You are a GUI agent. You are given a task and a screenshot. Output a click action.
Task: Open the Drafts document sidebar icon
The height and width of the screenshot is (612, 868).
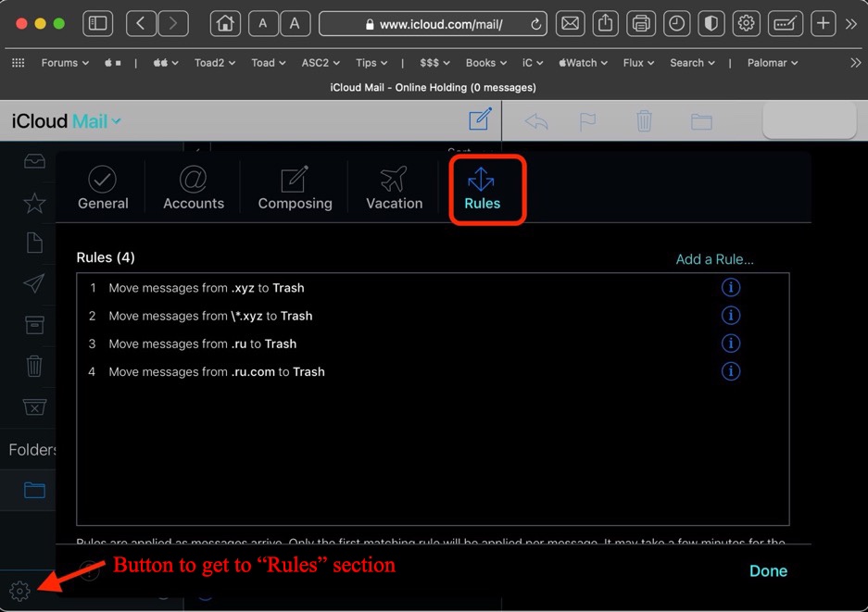[34, 243]
